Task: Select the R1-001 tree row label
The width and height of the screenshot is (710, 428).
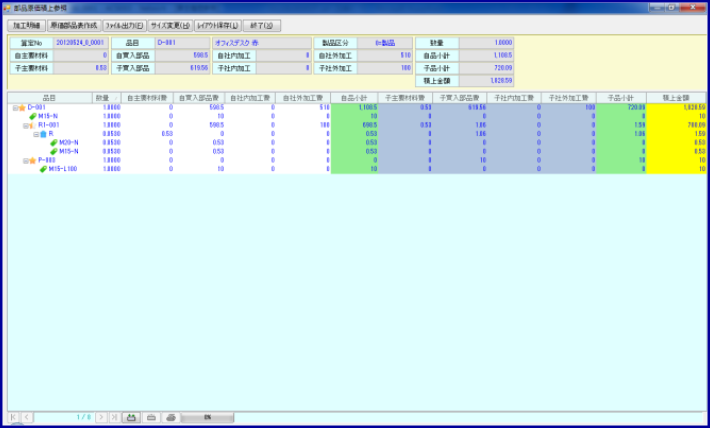Action: pos(48,125)
